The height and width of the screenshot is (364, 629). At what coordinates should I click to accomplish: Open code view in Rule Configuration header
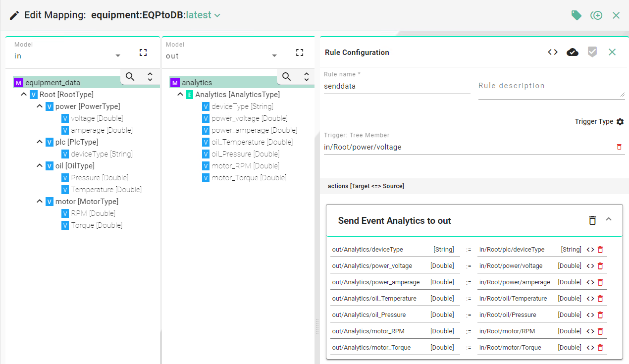[x=552, y=52]
